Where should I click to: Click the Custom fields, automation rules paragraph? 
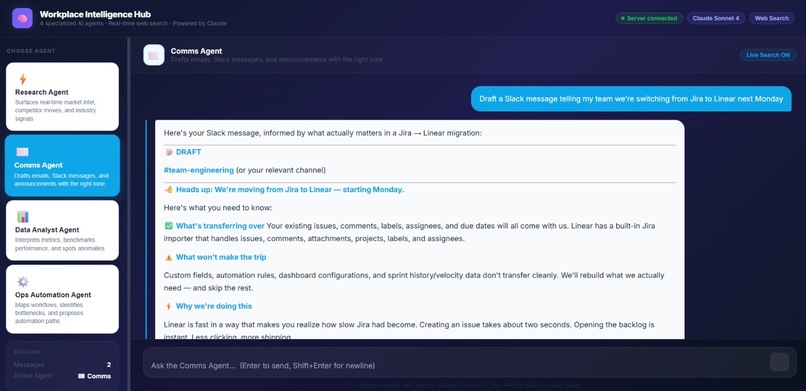coord(414,282)
